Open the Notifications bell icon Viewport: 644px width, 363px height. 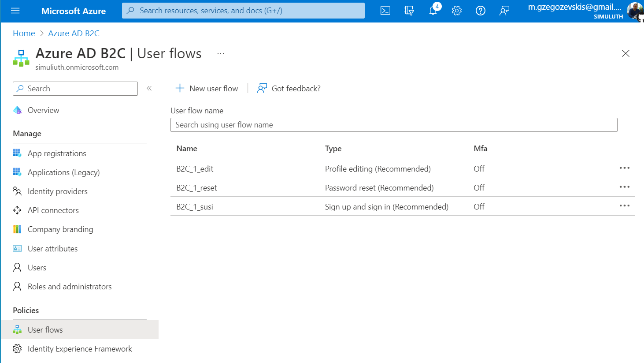(x=433, y=11)
